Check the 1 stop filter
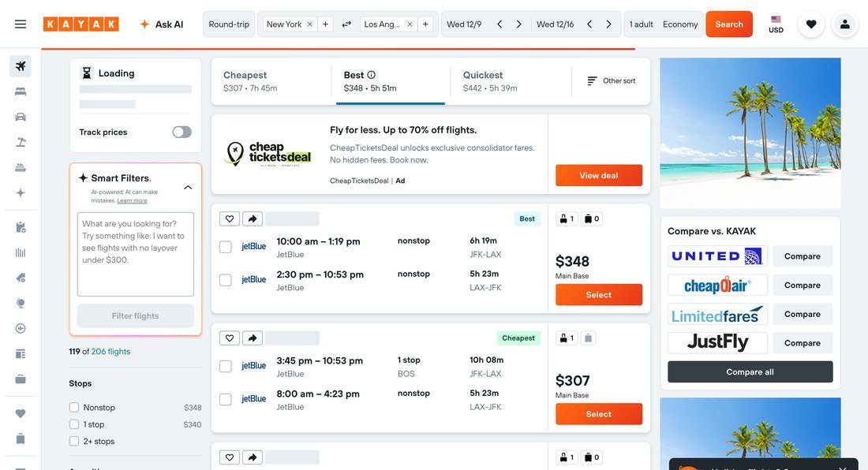This screenshot has width=868, height=470. [73, 424]
